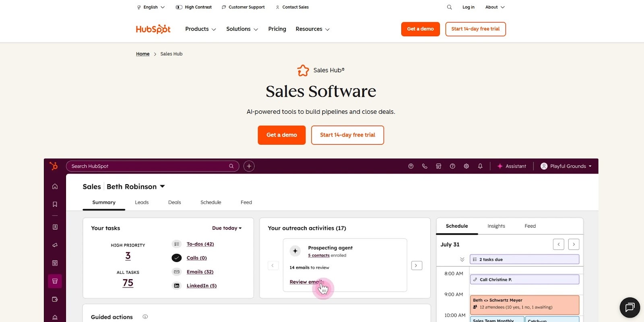Click the bookmarks icon in left sidebar
This screenshot has height=322, width=644.
(55, 204)
